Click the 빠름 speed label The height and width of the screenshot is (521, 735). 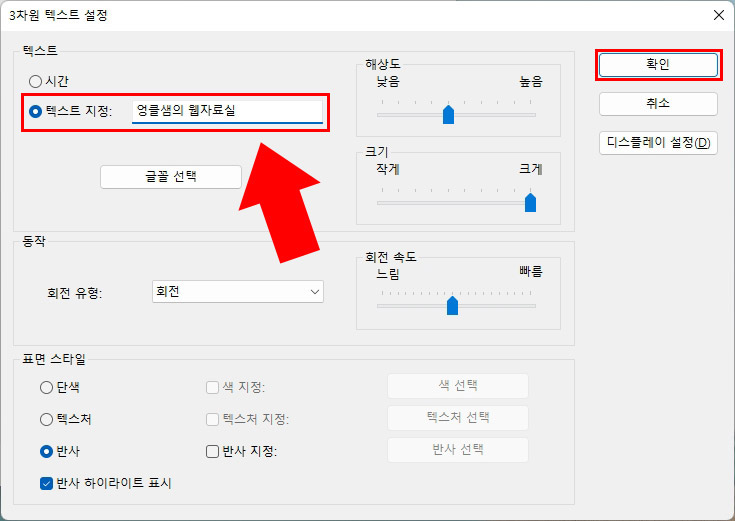(531, 272)
